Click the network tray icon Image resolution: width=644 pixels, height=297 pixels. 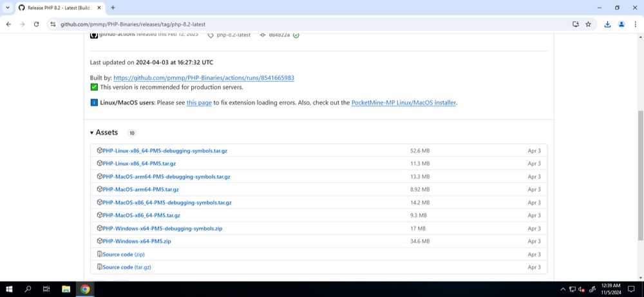click(573, 289)
